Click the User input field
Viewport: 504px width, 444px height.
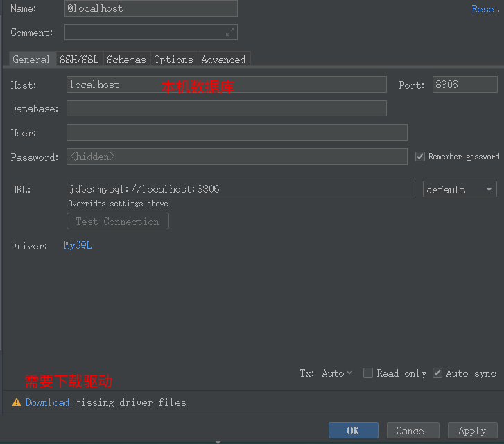(237, 132)
